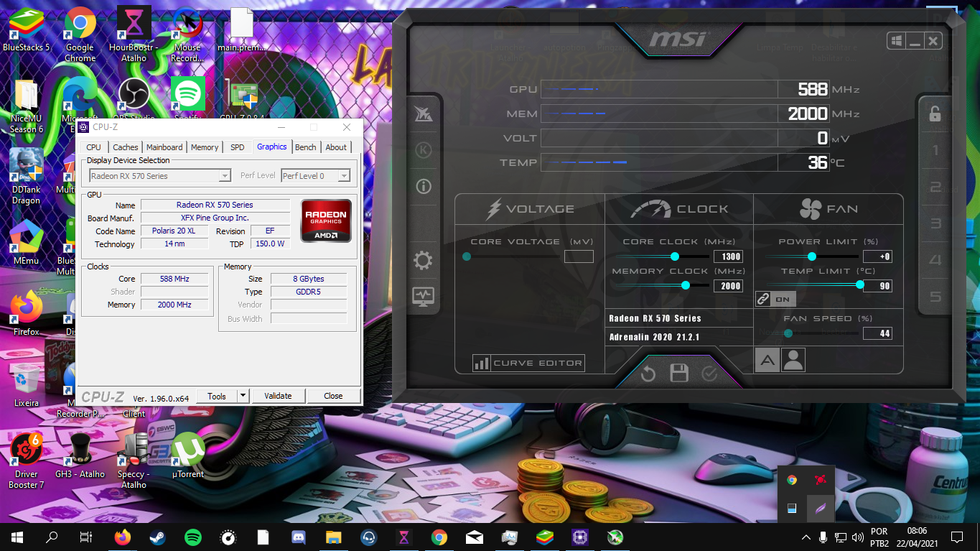
Task: Switch to the Caches tab
Action: click(126, 147)
